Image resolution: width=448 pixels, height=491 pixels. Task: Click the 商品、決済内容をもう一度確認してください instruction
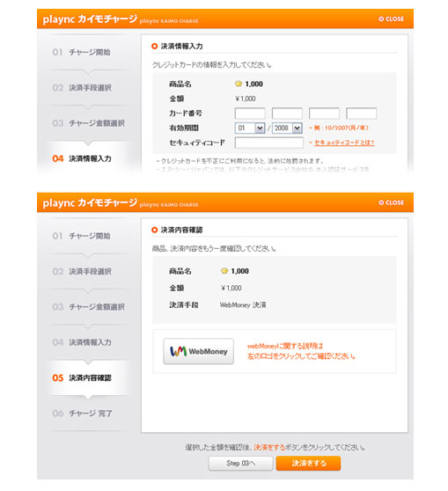coord(214,249)
